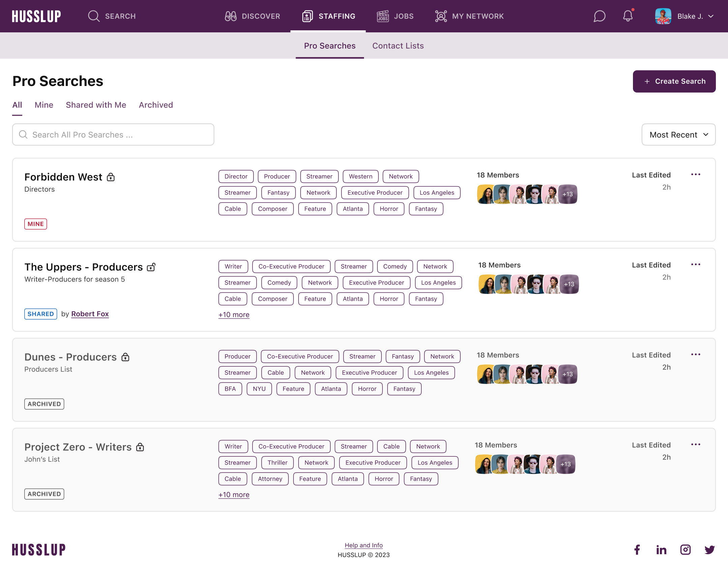Screen dimensions: 728x566
Task: Open My Network icon in navbar
Action: tap(441, 16)
